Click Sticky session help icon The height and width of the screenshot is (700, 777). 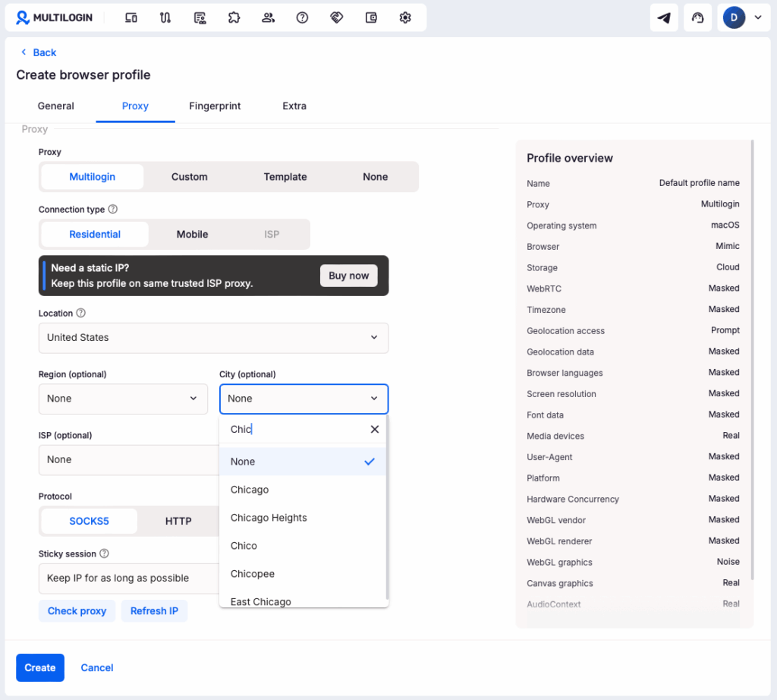click(x=104, y=553)
